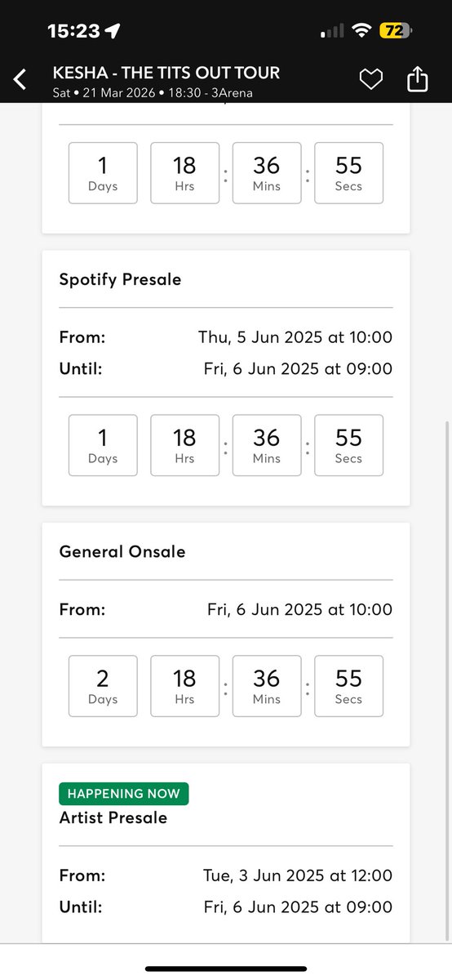Tap General Onsale From date line
The height and width of the screenshot is (980, 452).
226,609
